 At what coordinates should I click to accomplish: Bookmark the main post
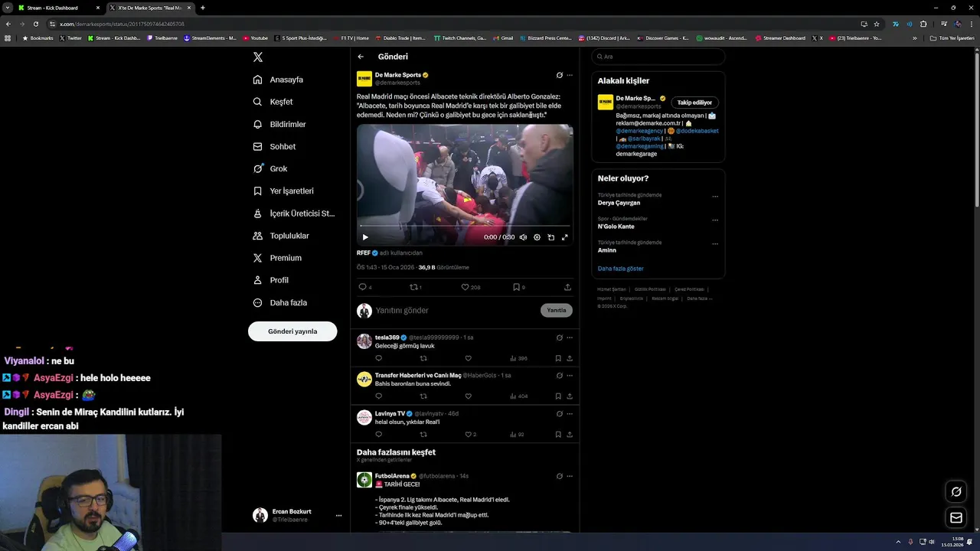(x=516, y=287)
